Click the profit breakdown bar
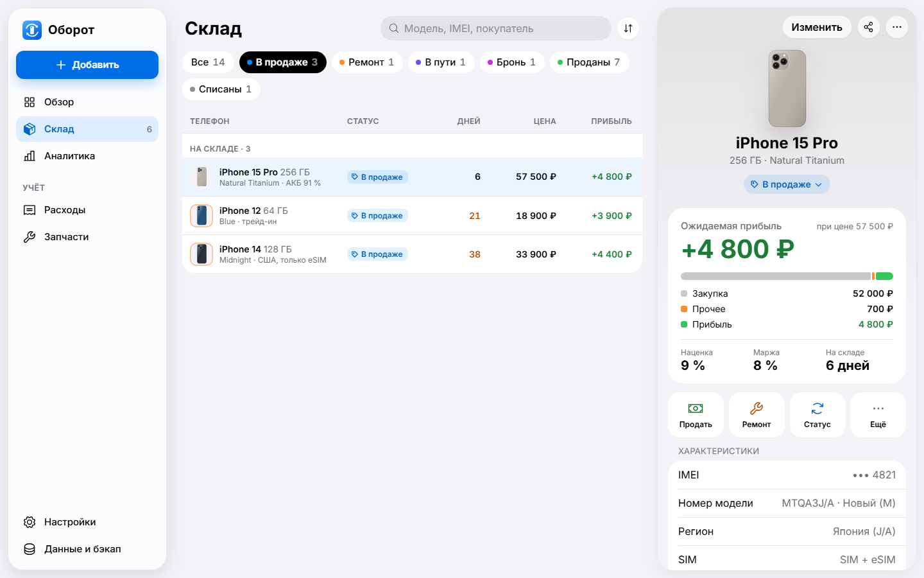924x578 pixels. [x=787, y=276]
